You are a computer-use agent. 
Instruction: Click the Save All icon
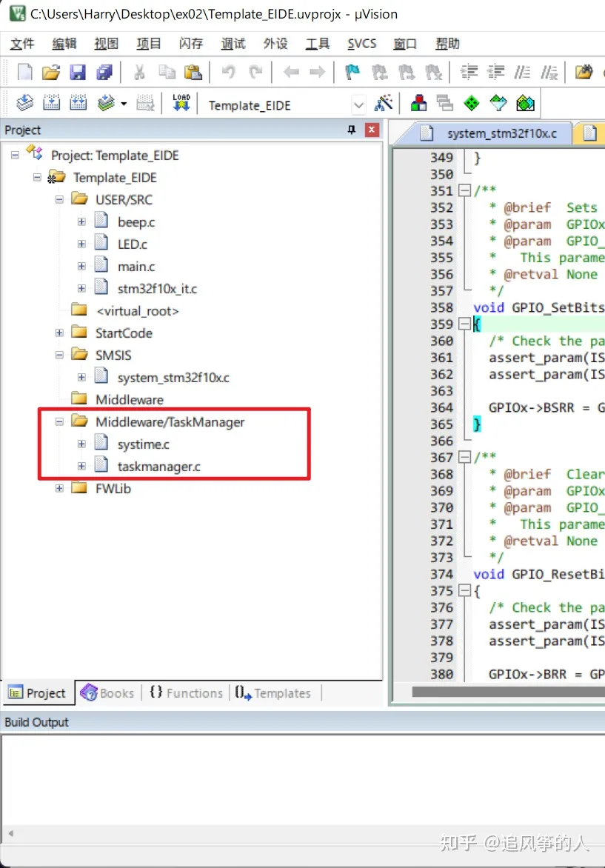coord(104,72)
